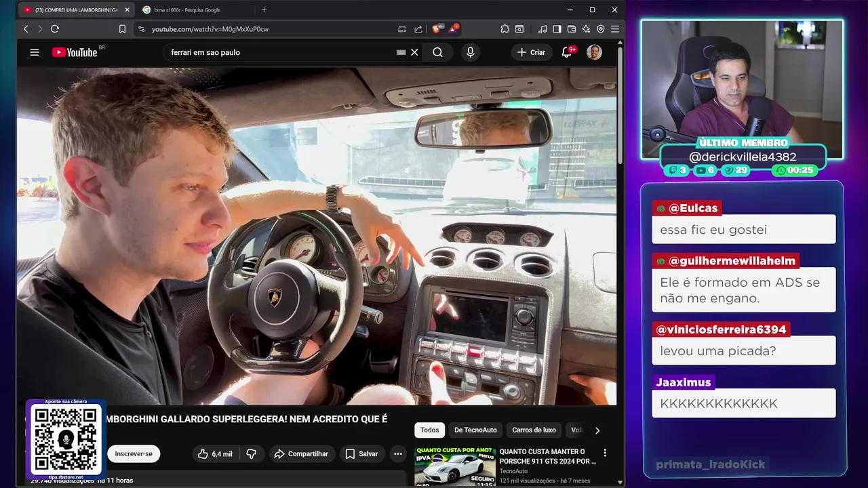Show next filter chips arrow
Viewport: 868px width, 488px height.
(x=597, y=430)
